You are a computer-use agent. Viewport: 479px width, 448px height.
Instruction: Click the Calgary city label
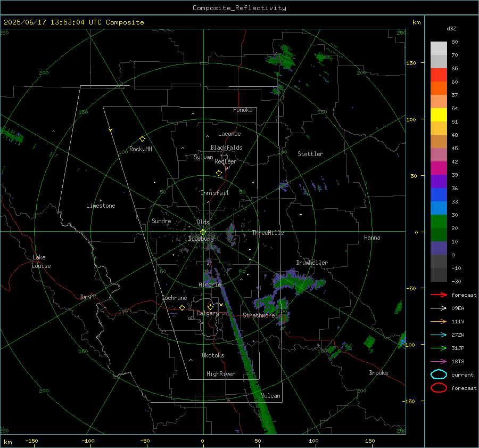pos(208,313)
